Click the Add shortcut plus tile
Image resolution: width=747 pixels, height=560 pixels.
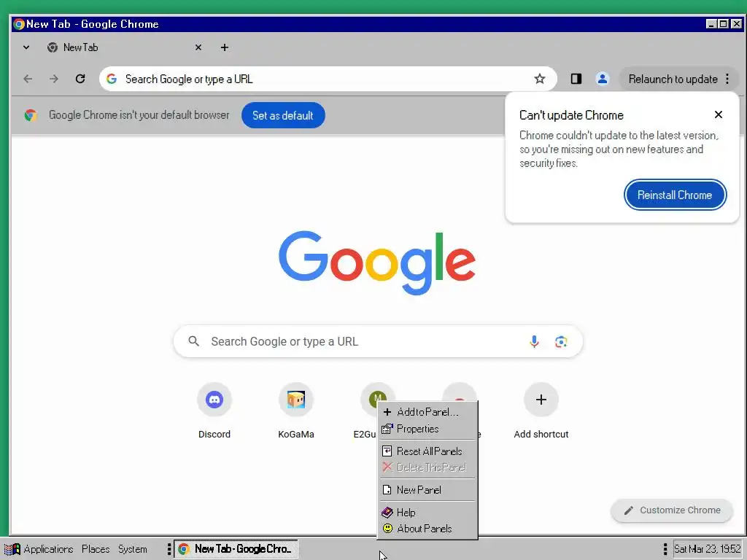[541, 411]
